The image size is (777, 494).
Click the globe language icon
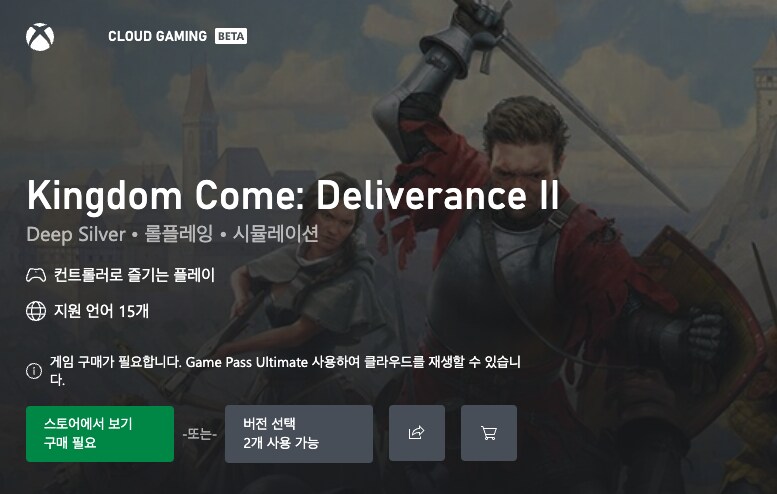[36, 311]
